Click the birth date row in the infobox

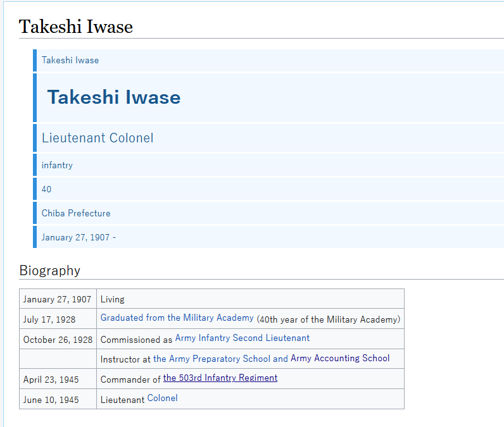79,237
